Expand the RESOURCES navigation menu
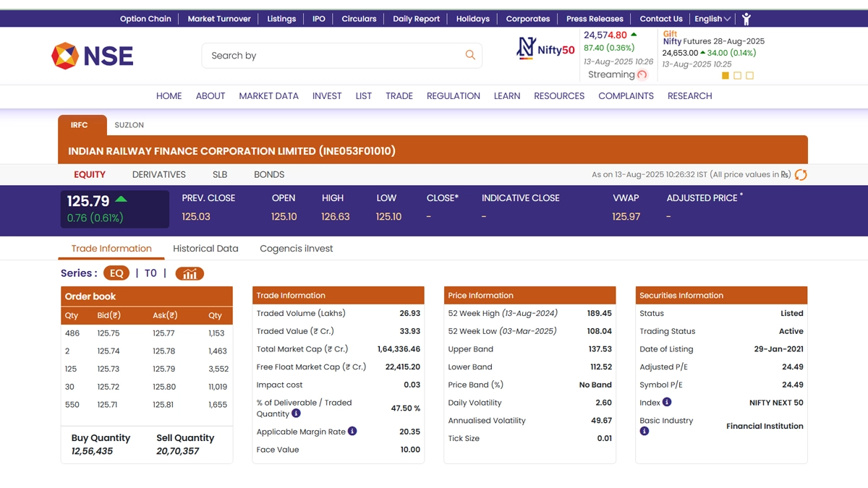 tap(558, 95)
